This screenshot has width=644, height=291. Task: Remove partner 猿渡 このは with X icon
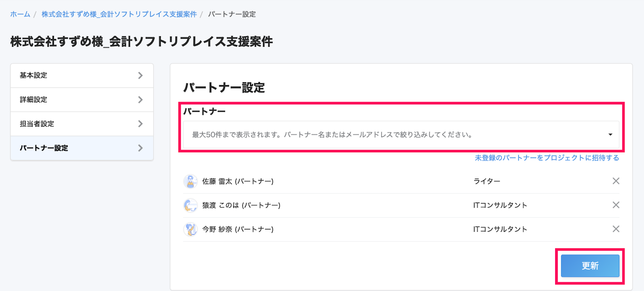click(616, 205)
